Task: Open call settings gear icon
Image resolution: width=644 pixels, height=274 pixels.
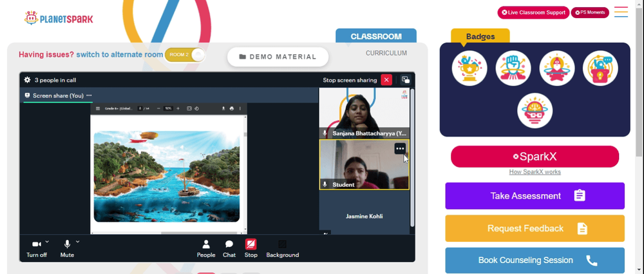Action: coord(27,80)
